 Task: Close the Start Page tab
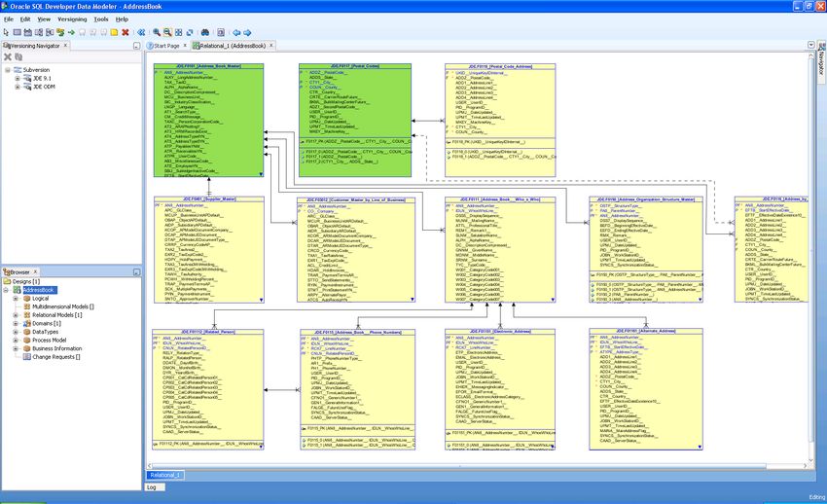click(185, 46)
